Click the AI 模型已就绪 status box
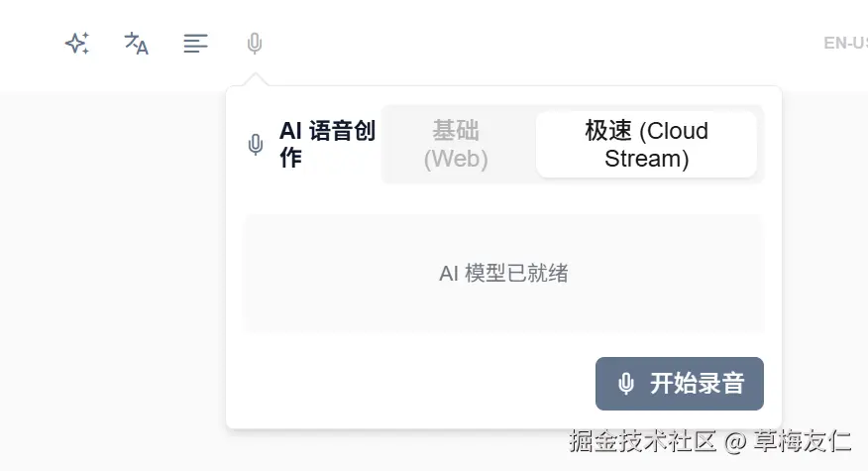 coord(503,274)
